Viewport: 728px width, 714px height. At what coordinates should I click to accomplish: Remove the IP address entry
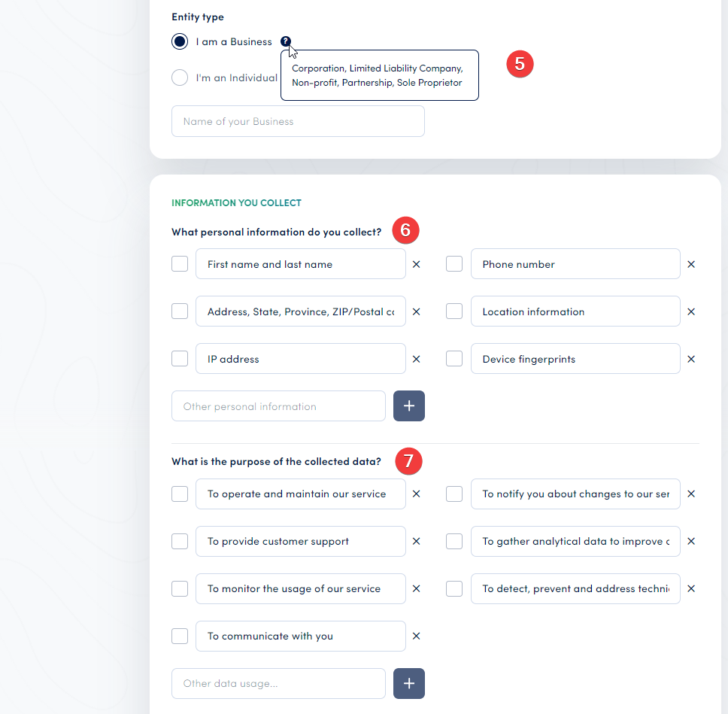tap(416, 359)
